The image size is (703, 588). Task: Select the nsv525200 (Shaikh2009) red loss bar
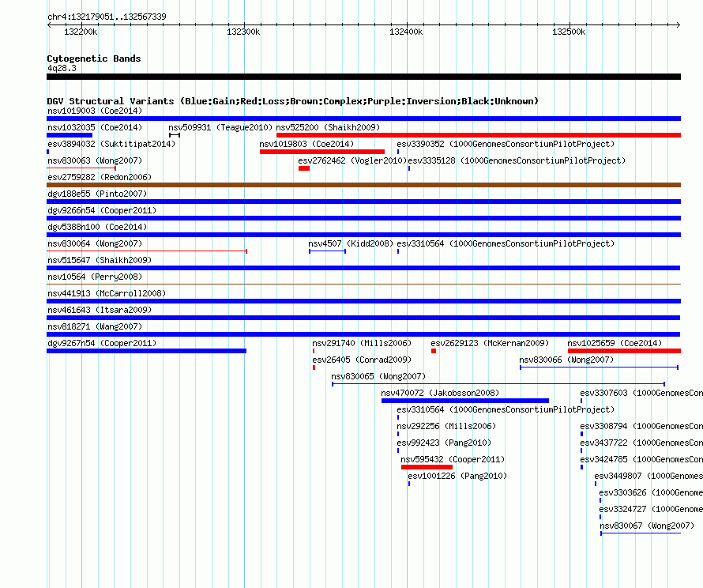pyautogui.click(x=479, y=135)
